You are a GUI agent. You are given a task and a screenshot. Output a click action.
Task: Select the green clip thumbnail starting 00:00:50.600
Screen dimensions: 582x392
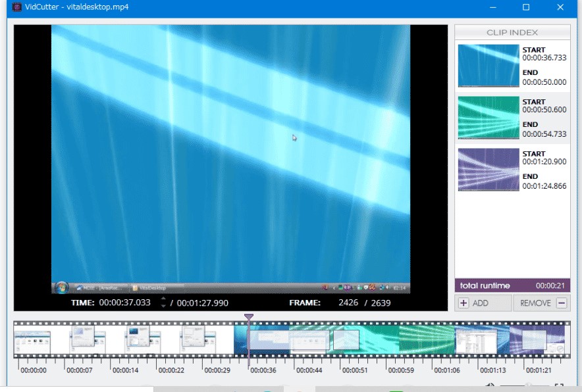coord(489,118)
